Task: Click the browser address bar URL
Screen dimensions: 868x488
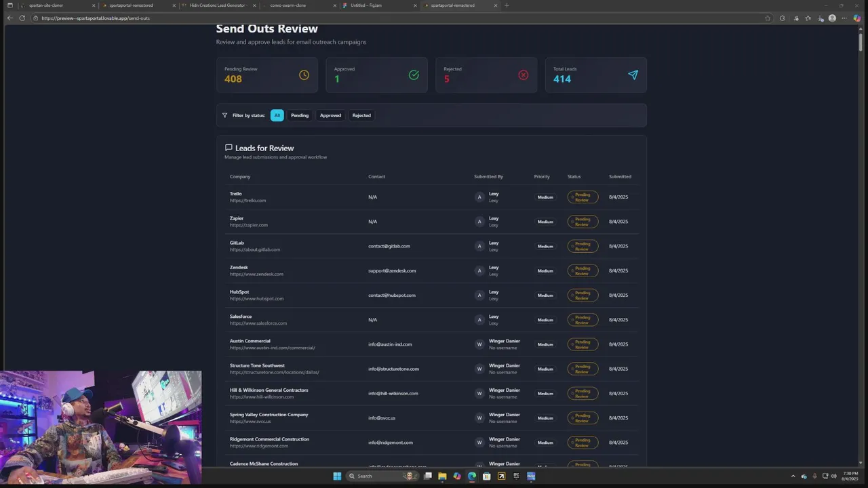Action: point(96,18)
